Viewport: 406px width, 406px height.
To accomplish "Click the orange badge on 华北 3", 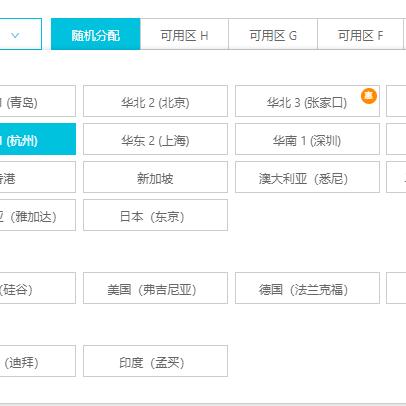I will click(x=369, y=96).
